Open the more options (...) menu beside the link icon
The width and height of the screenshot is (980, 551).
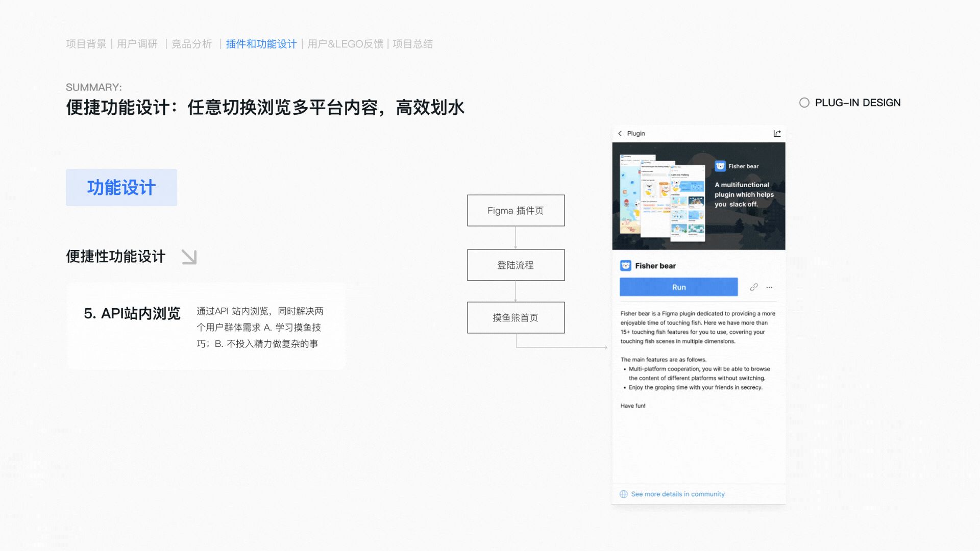coord(769,287)
